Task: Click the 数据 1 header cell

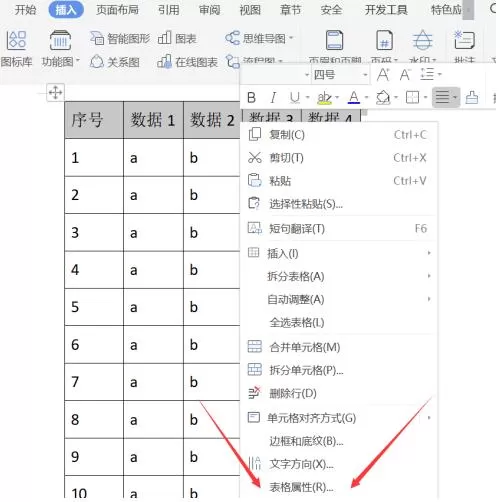Action: click(x=153, y=120)
